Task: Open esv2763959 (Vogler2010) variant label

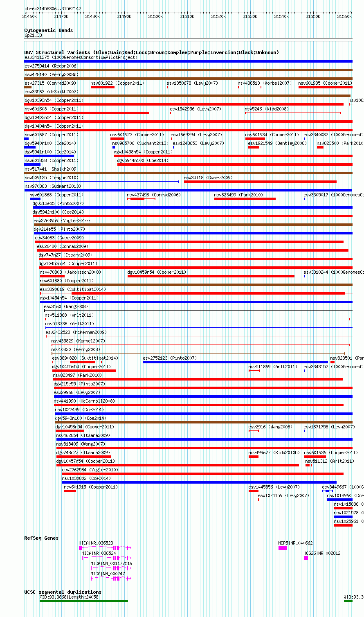Action: tap(62, 221)
